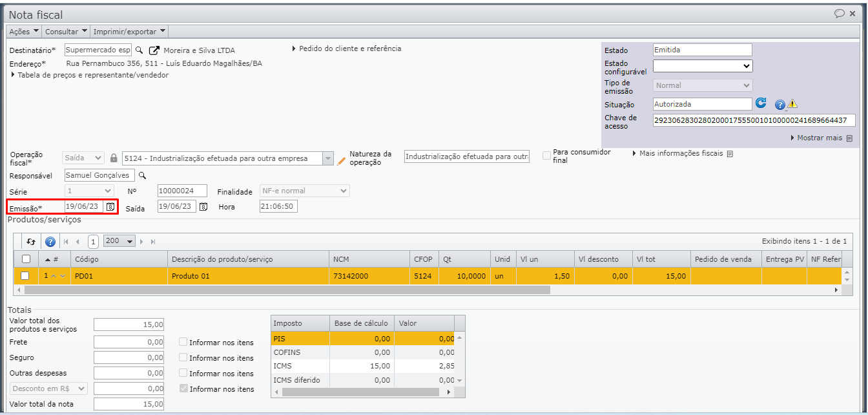This screenshot has height=415, width=868.
Task: Open the Estado configurável dropdown
Action: (703, 66)
